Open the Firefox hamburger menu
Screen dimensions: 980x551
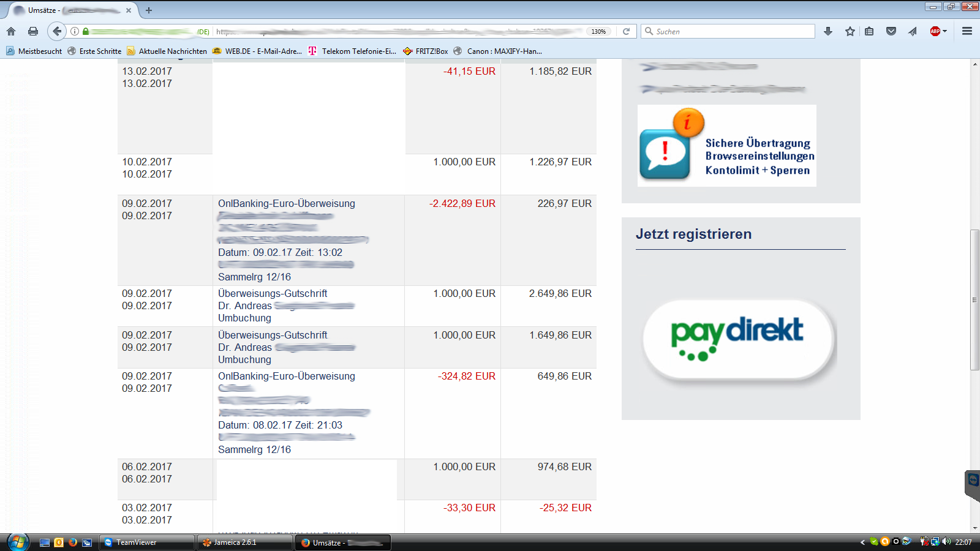click(967, 31)
